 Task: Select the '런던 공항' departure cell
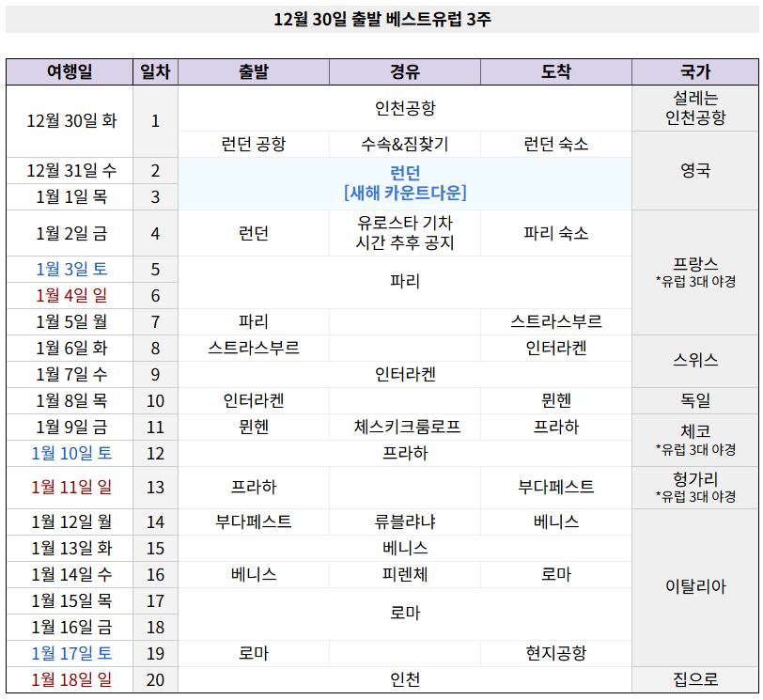point(254,145)
